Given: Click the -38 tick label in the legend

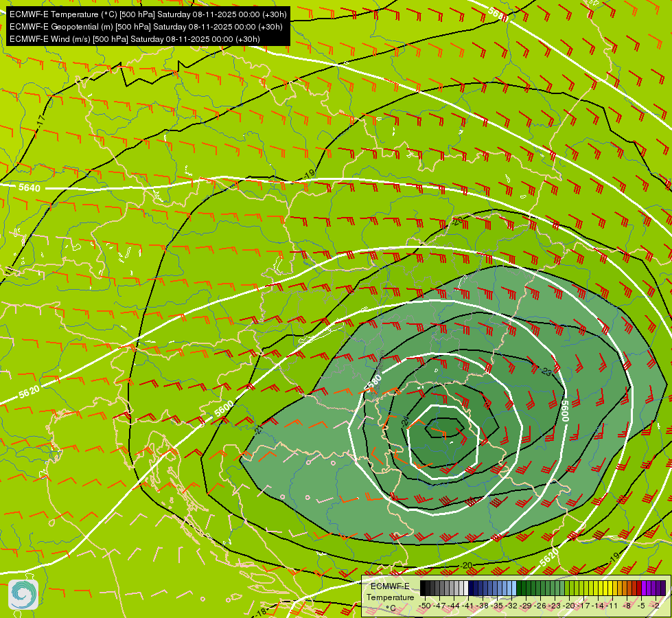Looking at the screenshot, I should click(482, 606).
